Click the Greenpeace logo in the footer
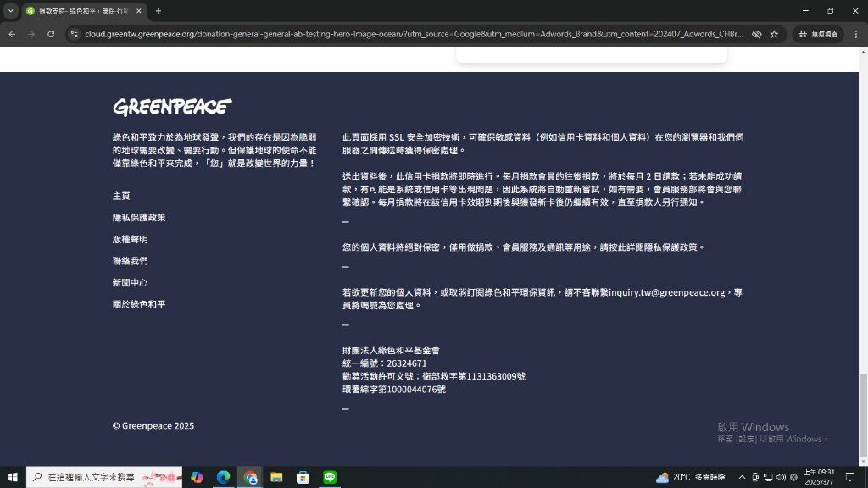This screenshot has height=488, width=868. 172,107
